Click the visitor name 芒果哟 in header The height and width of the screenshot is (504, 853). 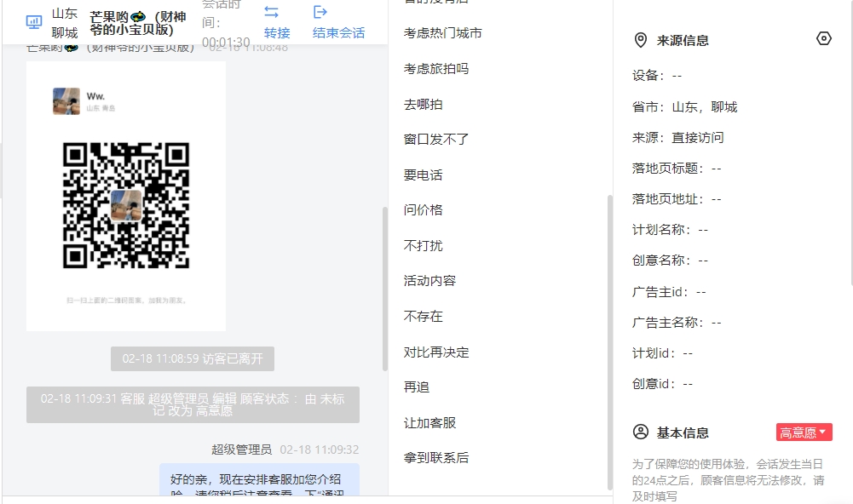[x=138, y=23]
